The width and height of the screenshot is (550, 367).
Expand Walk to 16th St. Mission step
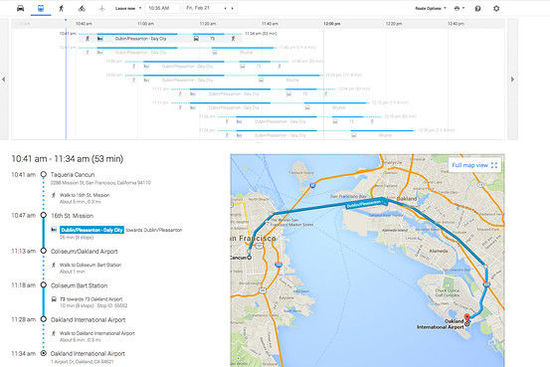[x=85, y=195]
